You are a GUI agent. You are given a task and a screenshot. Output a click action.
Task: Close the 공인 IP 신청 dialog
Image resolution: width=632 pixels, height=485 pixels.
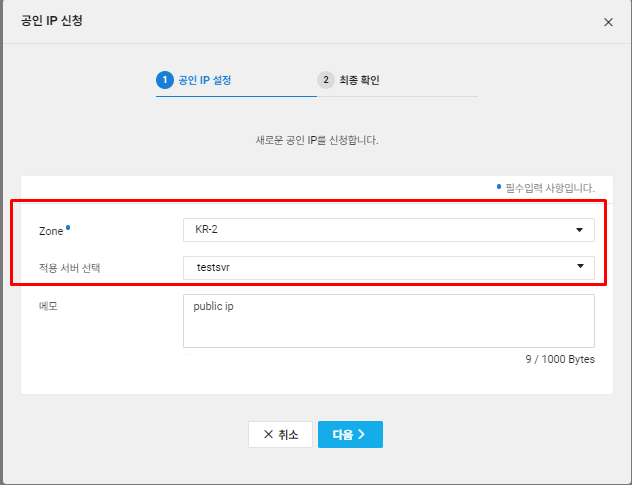pos(608,22)
